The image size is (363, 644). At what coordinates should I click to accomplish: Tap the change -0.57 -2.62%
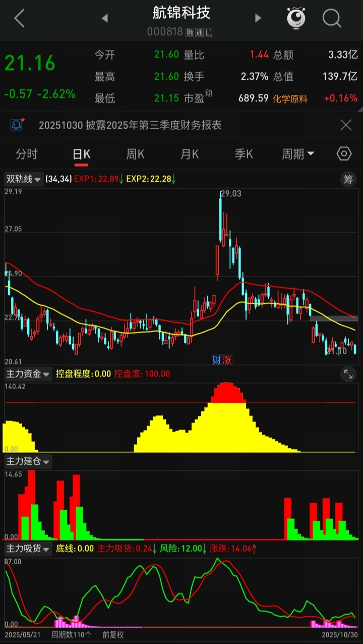click(x=40, y=94)
